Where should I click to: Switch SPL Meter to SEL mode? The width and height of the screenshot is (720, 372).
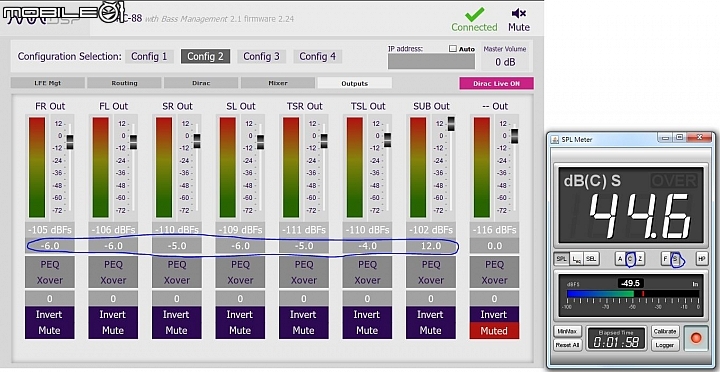591,259
